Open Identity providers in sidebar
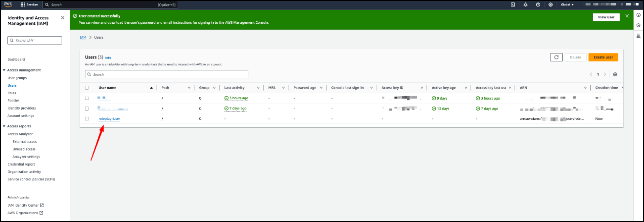The width and height of the screenshot is (644, 222). pyautogui.click(x=22, y=108)
